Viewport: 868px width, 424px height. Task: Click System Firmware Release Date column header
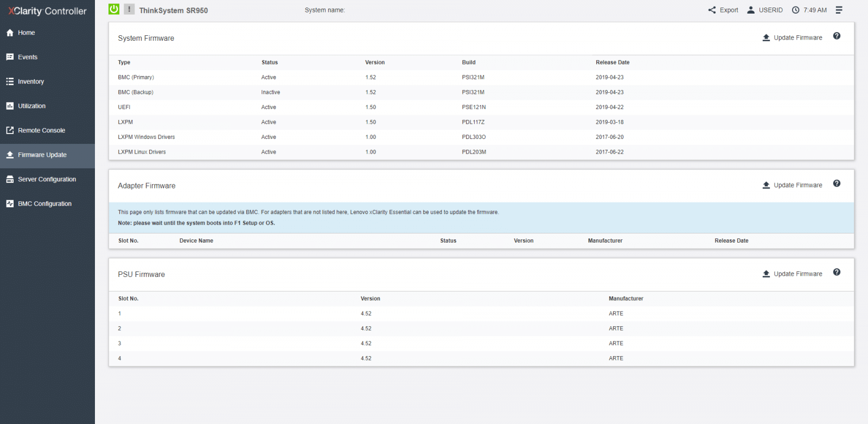(x=612, y=62)
